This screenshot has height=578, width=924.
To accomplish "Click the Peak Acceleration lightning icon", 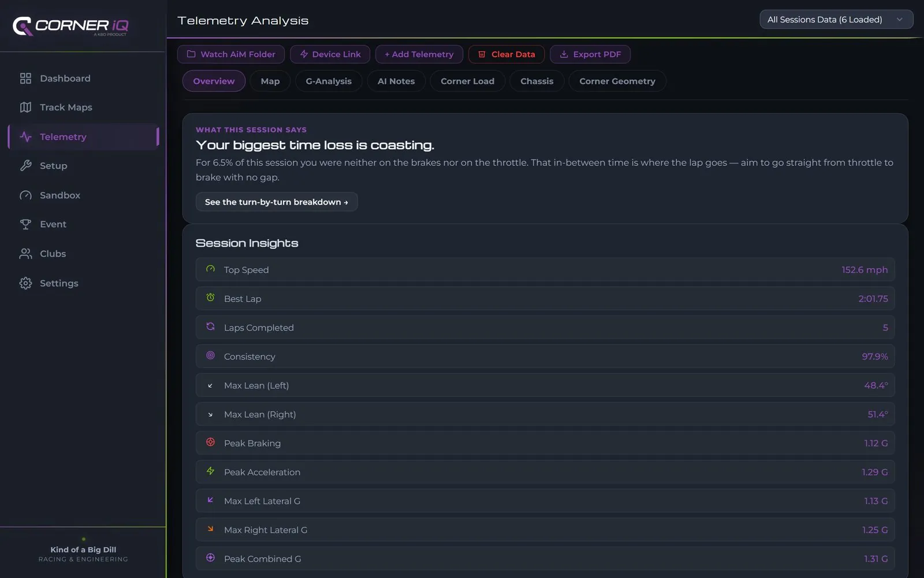I will [210, 471].
